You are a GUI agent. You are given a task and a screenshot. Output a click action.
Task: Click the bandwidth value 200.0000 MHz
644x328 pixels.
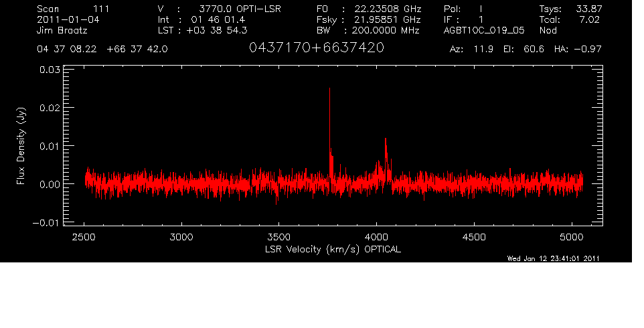pyautogui.click(x=386, y=30)
